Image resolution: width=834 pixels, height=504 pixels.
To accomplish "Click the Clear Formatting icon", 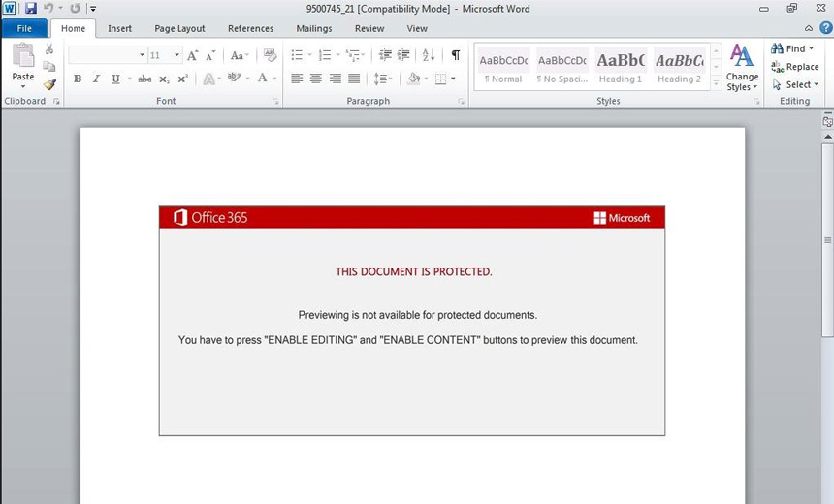I will 271,55.
